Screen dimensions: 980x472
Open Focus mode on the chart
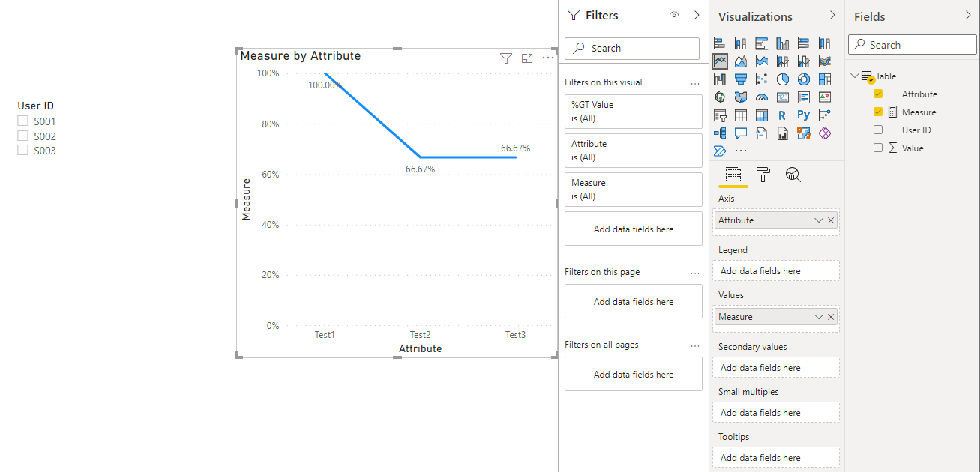527,58
